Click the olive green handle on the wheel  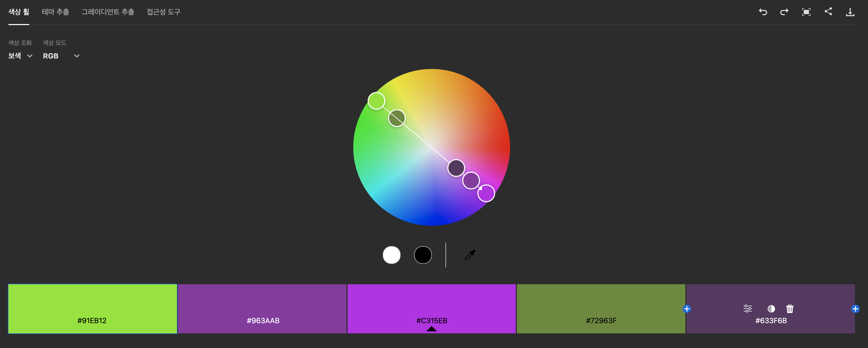[x=397, y=118]
